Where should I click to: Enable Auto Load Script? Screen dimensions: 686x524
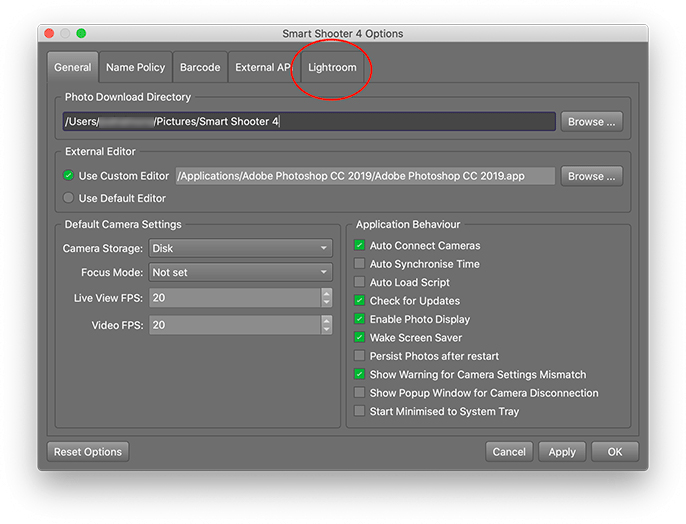click(360, 282)
